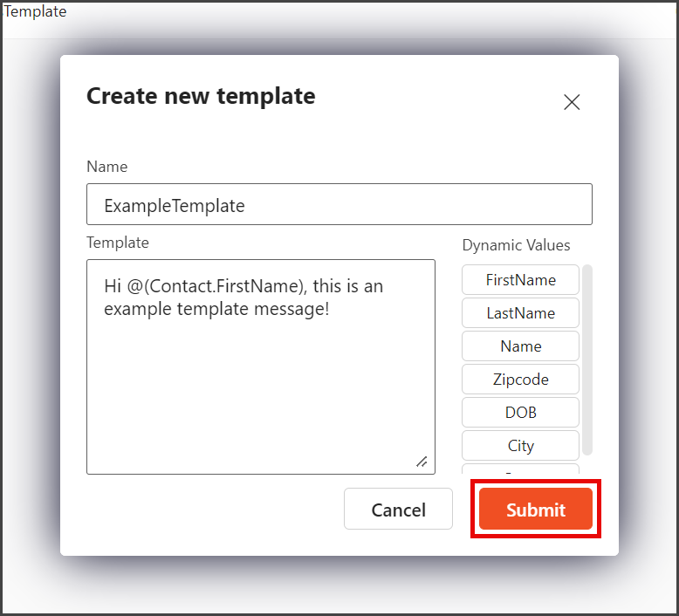Insert the City dynamic value
The height and width of the screenshot is (616, 679).
point(520,446)
